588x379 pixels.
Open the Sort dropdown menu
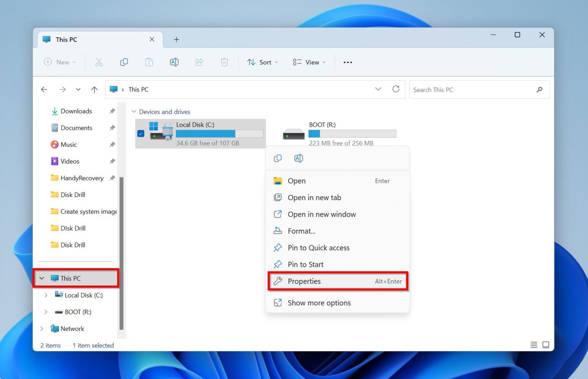262,62
